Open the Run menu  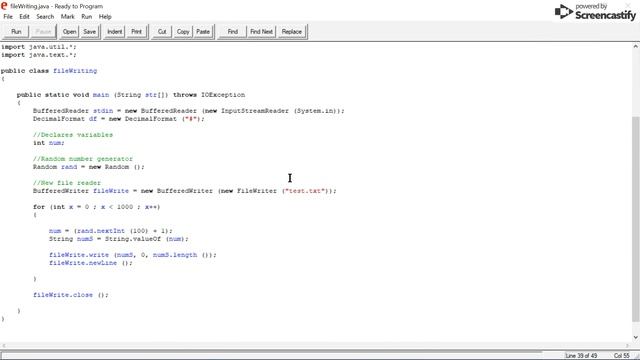[87, 17]
